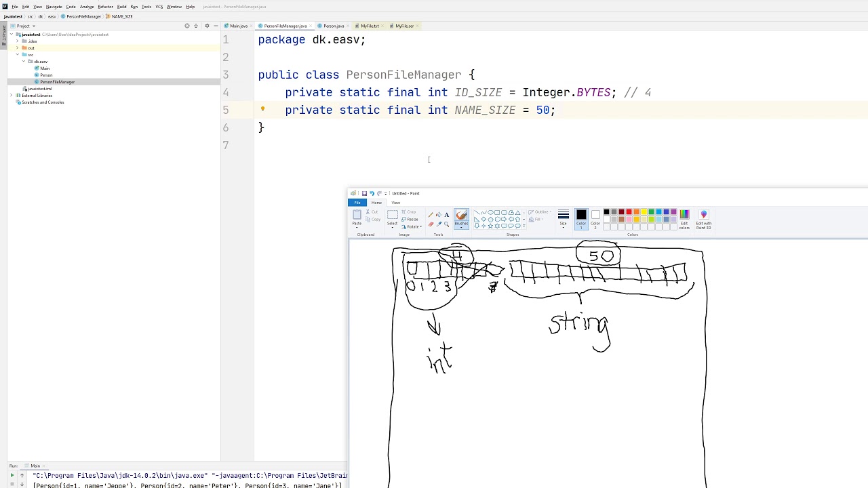
Task: Click the Brushes tool in Paint
Action: (x=461, y=218)
